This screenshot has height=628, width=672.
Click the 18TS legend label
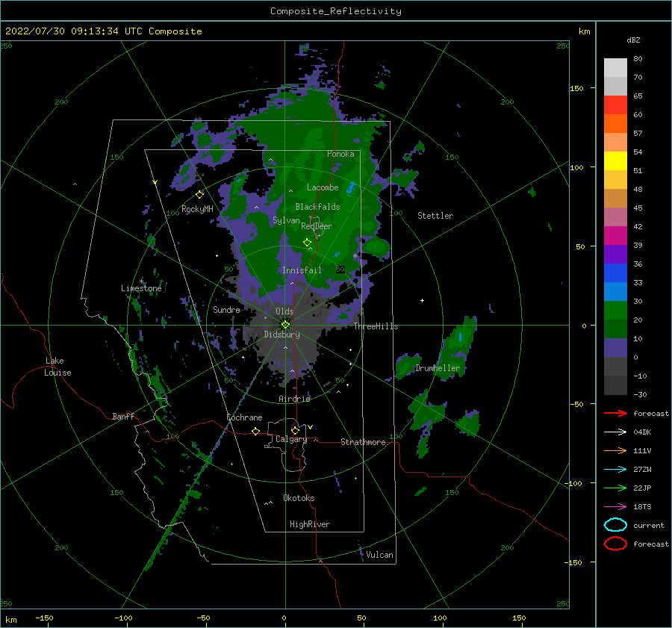coord(642,507)
